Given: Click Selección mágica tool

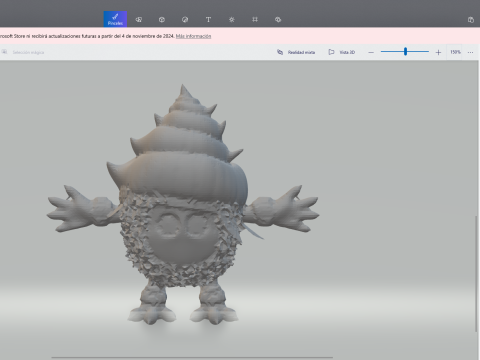Looking at the screenshot, I should (23, 52).
